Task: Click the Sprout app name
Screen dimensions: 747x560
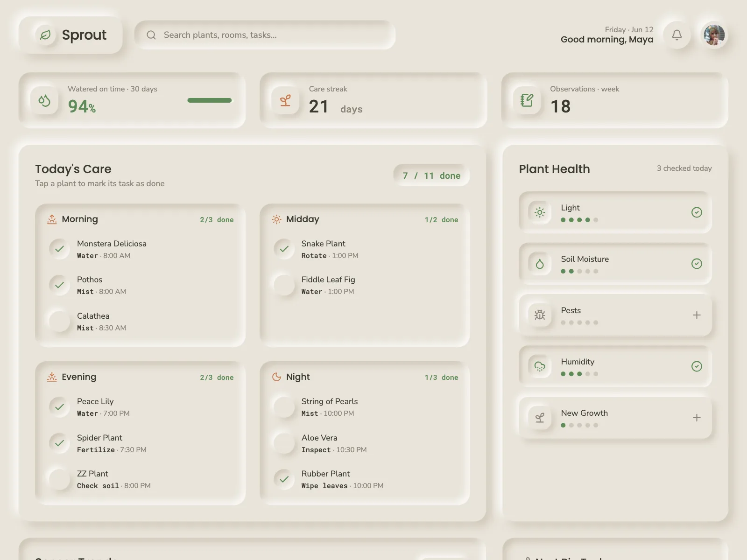Action: click(x=84, y=35)
